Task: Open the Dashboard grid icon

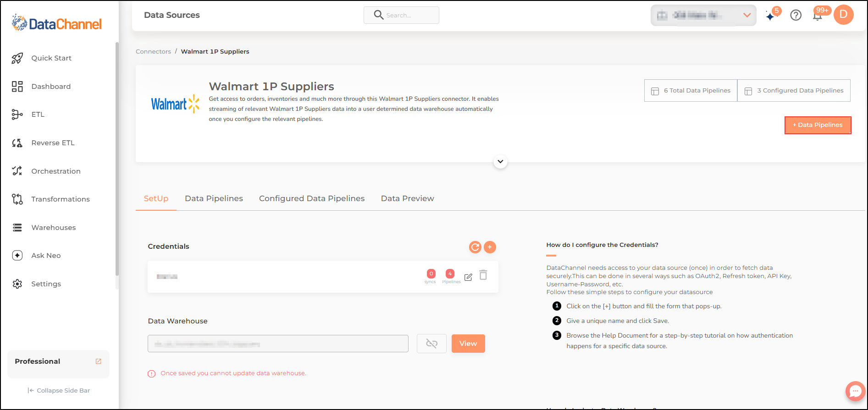Action: [x=17, y=87]
